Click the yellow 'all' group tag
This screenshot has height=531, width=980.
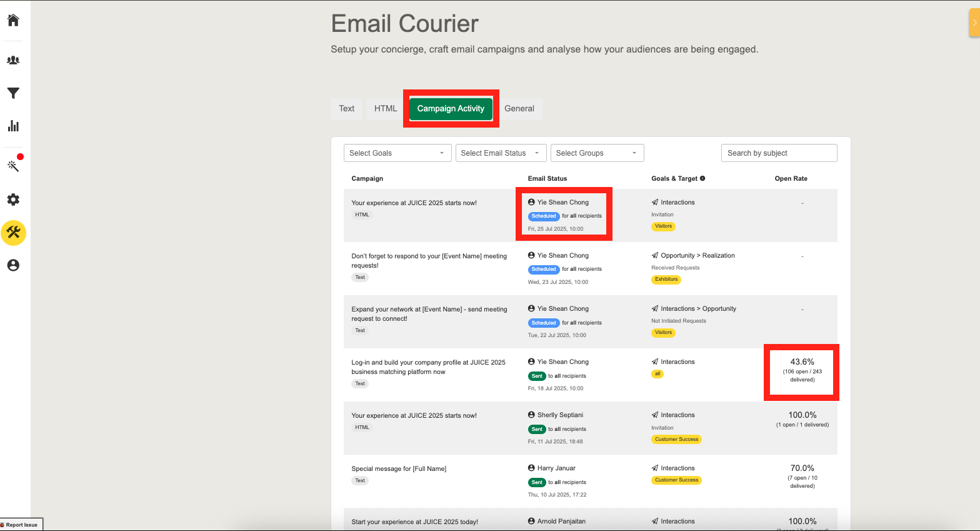coord(657,374)
